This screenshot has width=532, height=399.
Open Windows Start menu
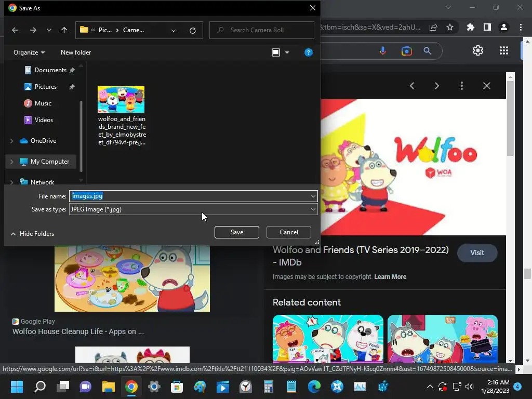[17, 387]
